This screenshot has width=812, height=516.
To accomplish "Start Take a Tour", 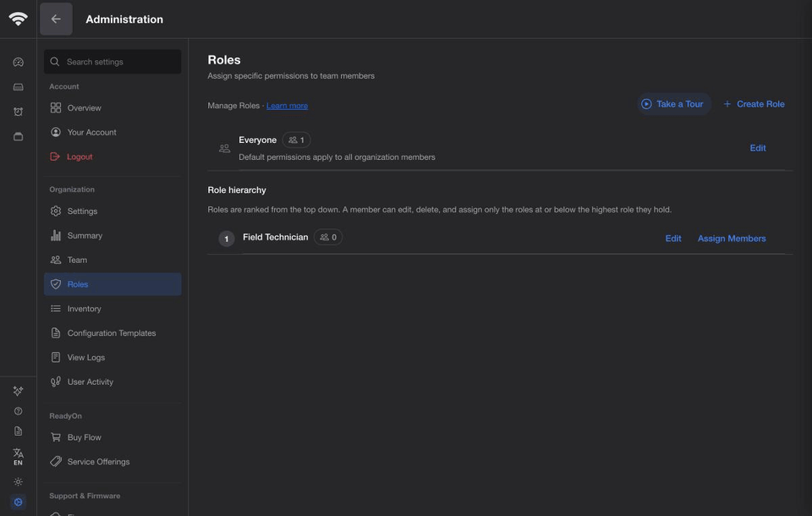I will 673,104.
